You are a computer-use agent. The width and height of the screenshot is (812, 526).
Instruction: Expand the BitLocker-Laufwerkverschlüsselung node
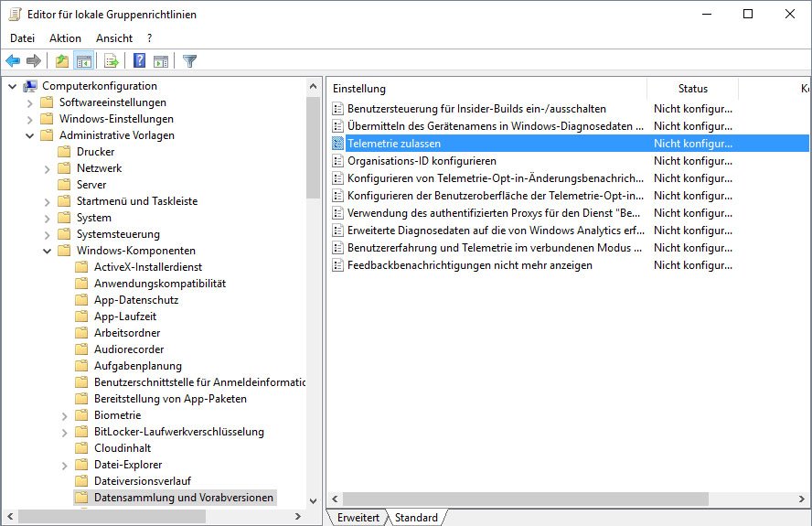[64, 432]
